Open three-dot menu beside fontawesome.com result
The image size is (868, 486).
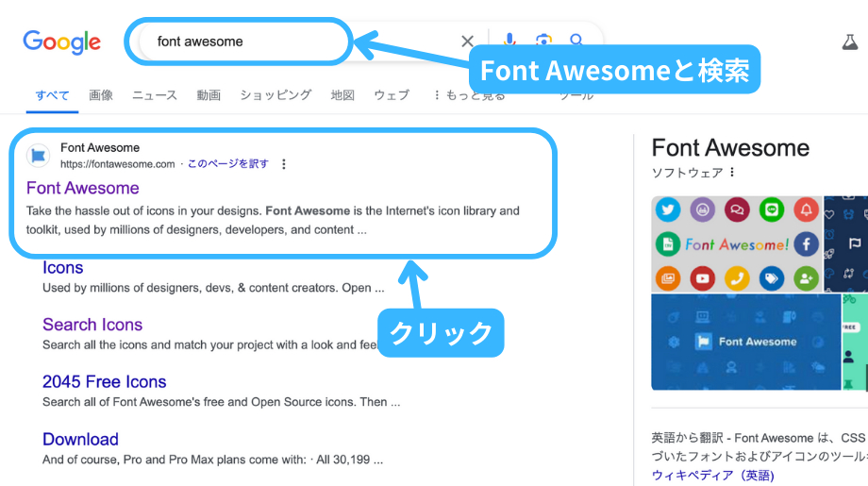pos(284,164)
